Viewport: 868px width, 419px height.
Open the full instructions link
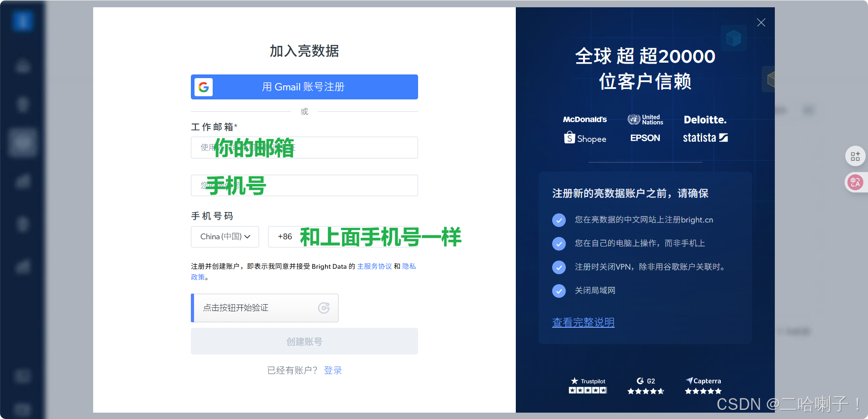pyautogui.click(x=583, y=322)
